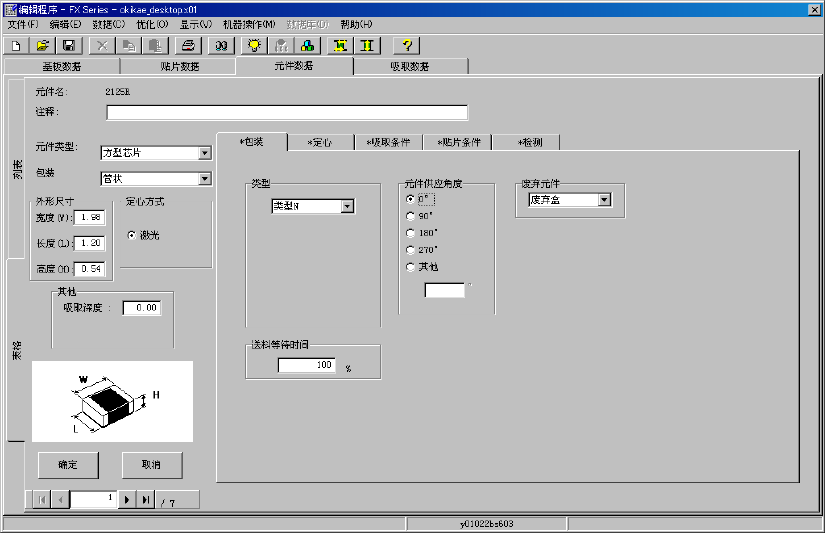The height and width of the screenshot is (533, 825).
Task: Open the 文件(F) menu
Action: pos(23,24)
